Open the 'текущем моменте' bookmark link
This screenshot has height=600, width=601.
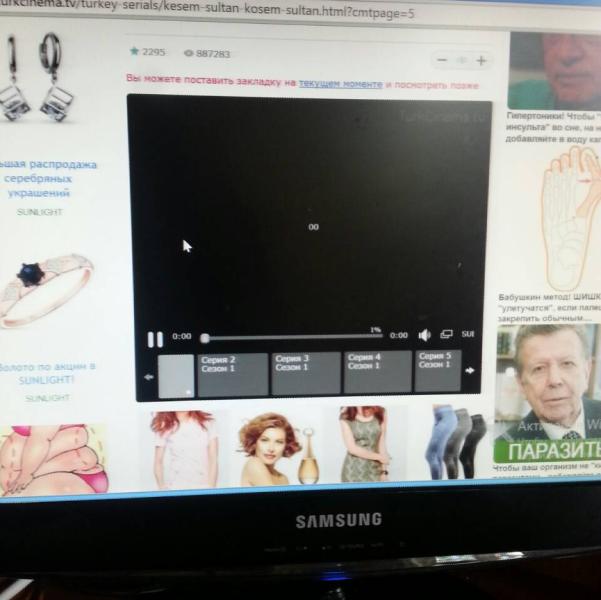pos(340,84)
